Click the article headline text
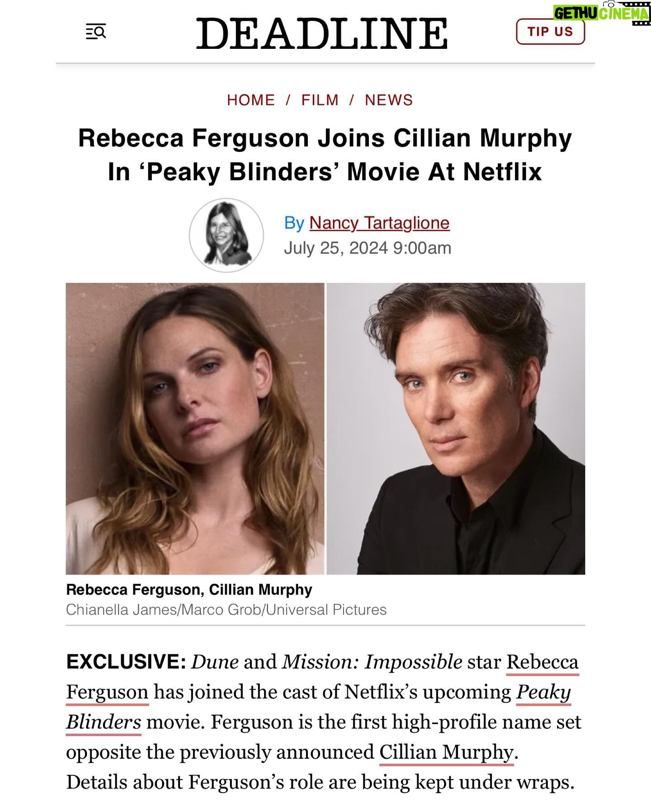This screenshot has height=812, width=651. 325,155
